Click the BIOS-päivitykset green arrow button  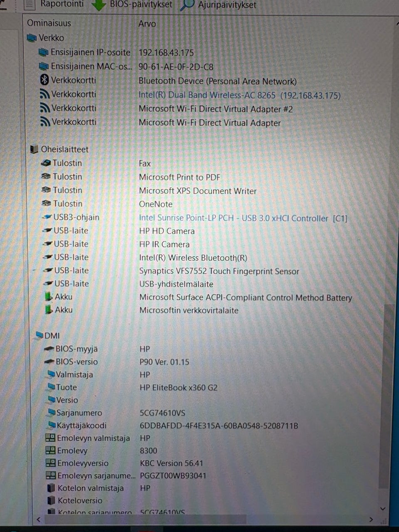click(x=132, y=5)
